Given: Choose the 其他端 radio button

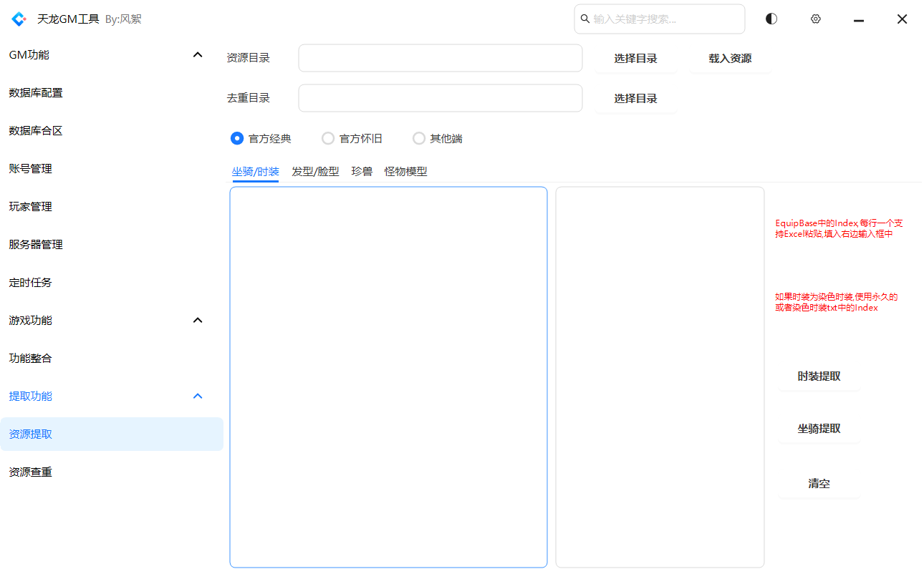Looking at the screenshot, I should 419,138.
